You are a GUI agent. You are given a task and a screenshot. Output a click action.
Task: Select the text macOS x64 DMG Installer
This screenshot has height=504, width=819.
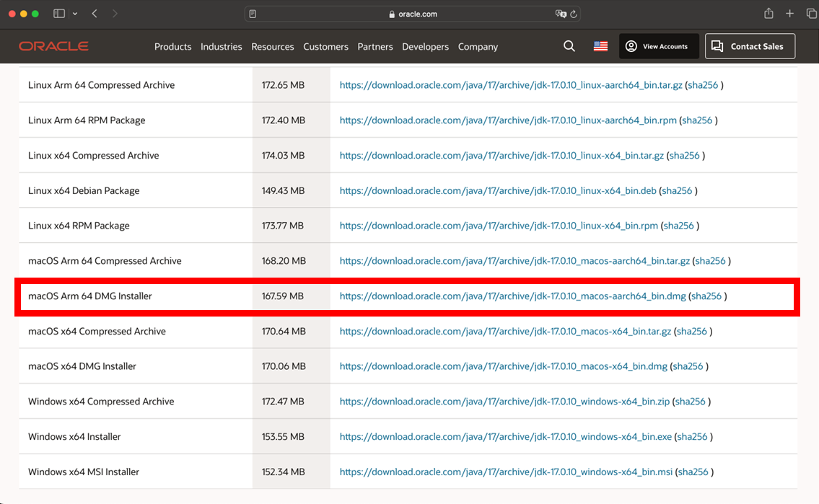point(82,366)
